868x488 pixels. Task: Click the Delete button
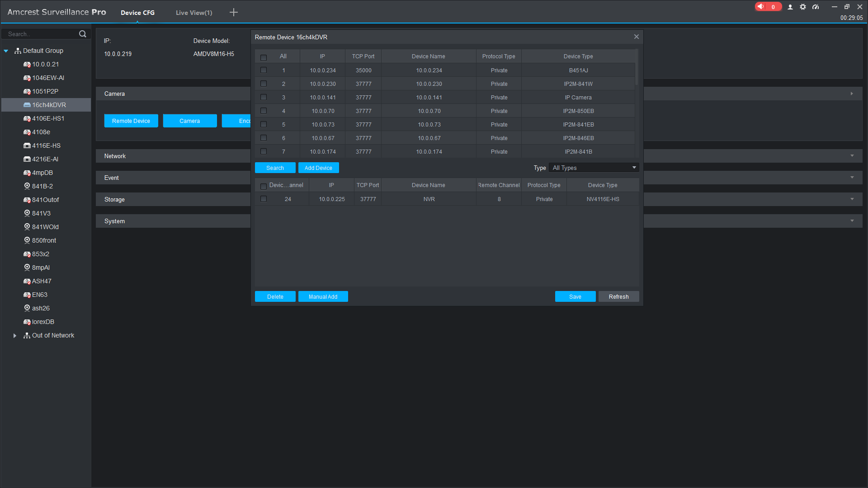click(275, 296)
